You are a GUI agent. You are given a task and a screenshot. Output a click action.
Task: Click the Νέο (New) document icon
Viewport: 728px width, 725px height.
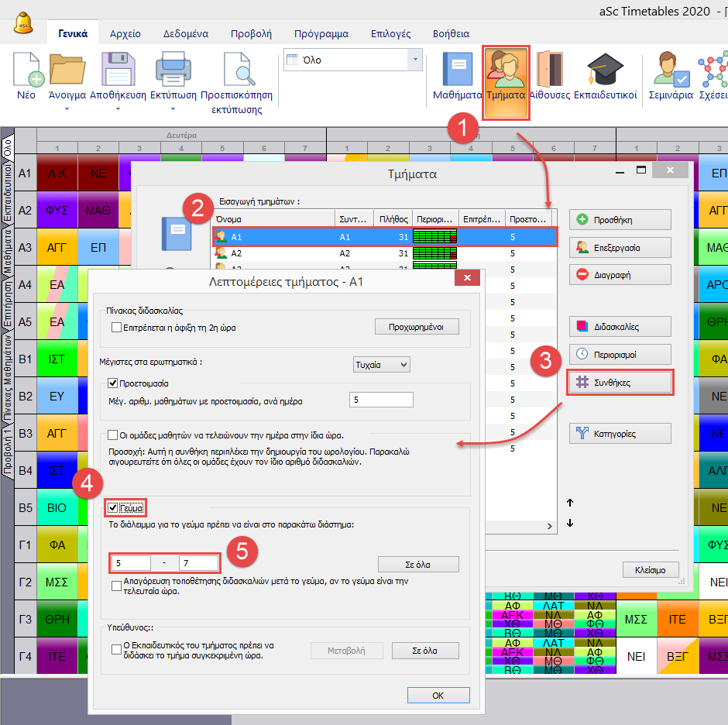point(26,70)
